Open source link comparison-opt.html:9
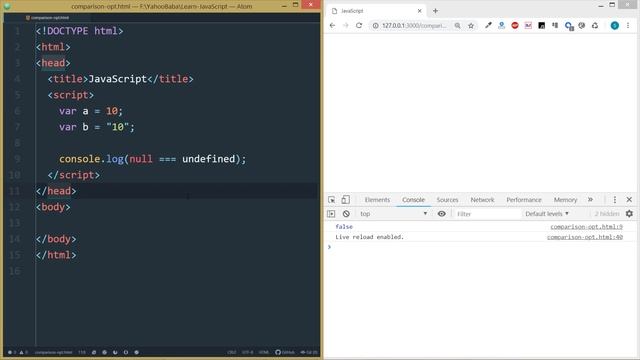 pyautogui.click(x=586, y=227)
